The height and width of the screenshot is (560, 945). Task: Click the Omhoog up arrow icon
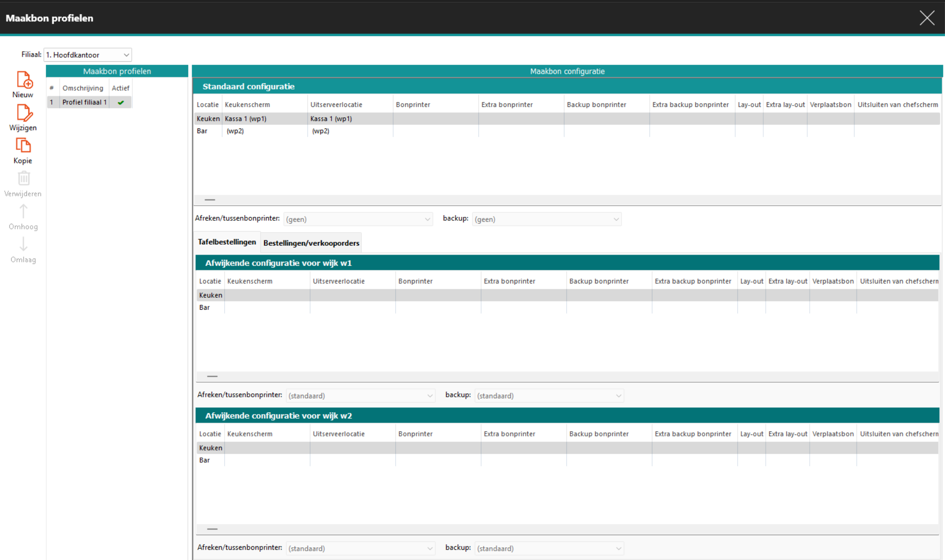point(23,212)
